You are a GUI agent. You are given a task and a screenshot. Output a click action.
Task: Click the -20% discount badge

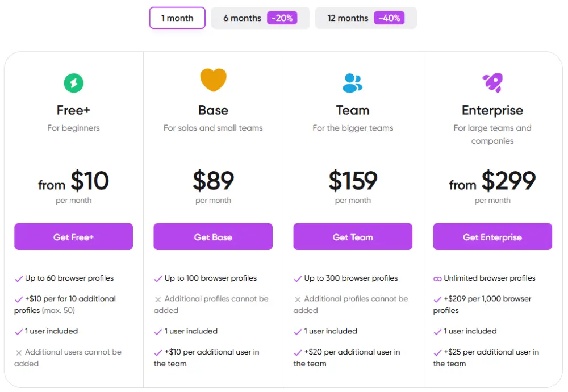(x=282, y=18)
